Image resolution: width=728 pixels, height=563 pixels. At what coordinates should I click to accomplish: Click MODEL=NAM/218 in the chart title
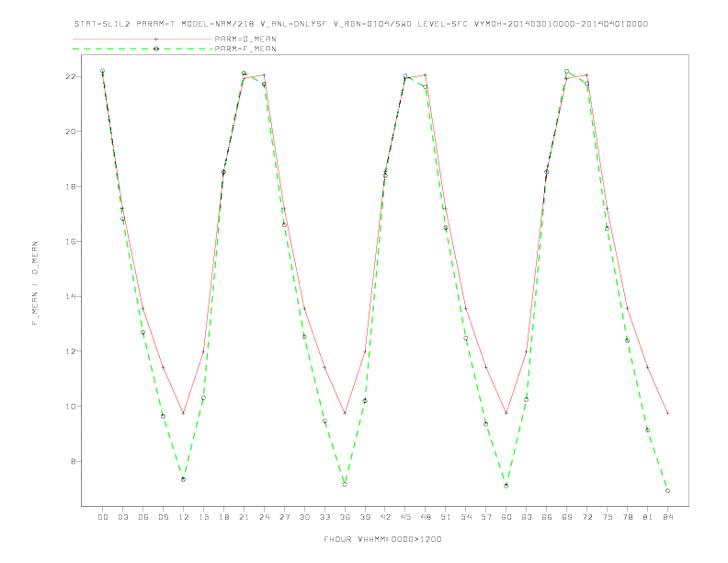coord(218,24)
